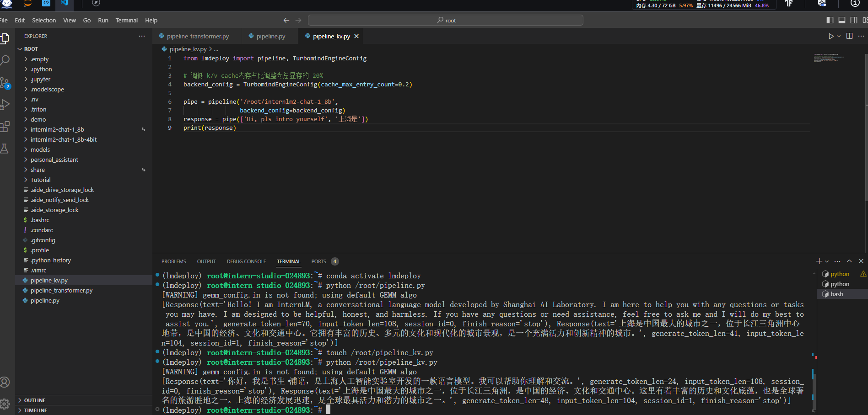Open the OUTPUT panel tab
Viewport: 868px width, 415px height.
point(206,261)
